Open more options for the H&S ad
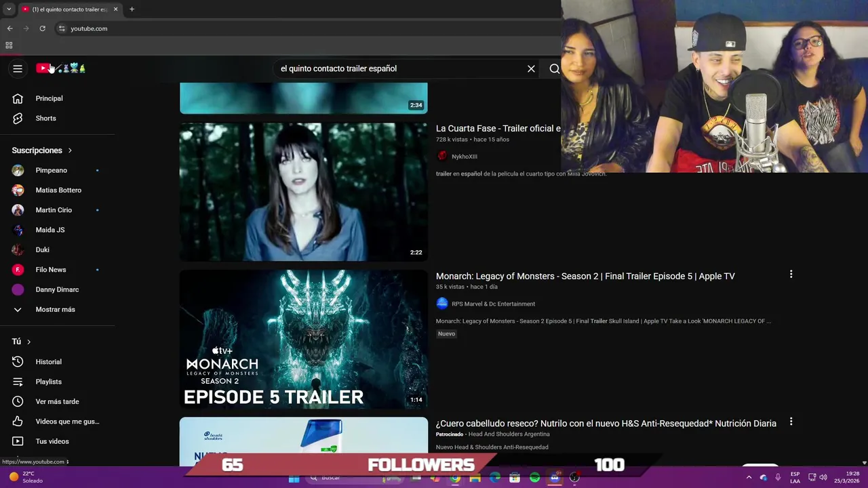Screen dimensions: 868x488 click(791, 422)
